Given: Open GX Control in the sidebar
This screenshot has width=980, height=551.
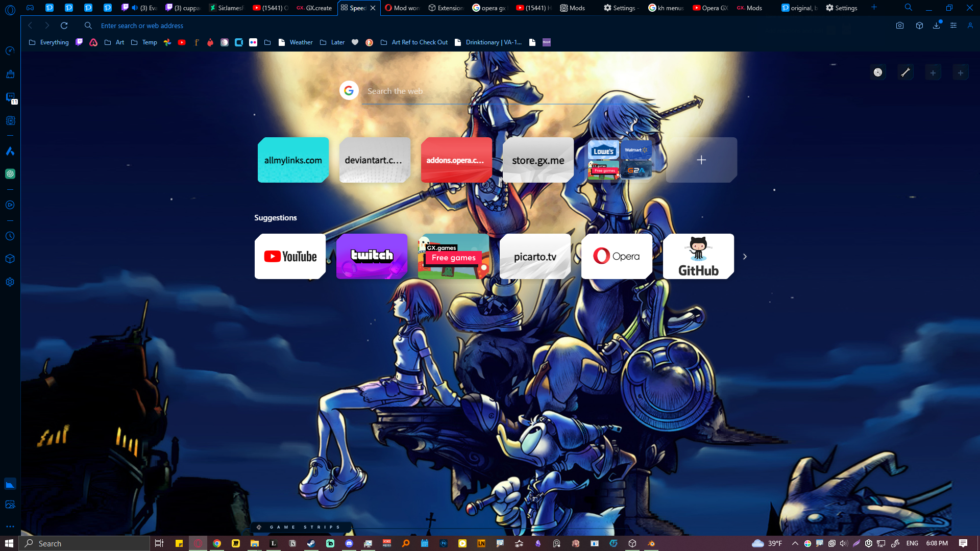Looking at the screenshot, I should 10,51.
